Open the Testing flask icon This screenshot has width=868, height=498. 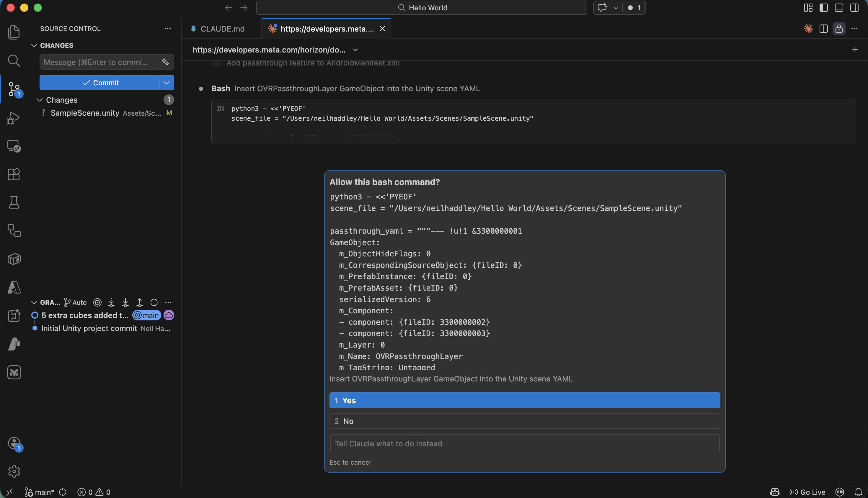pyautogui.click(x=14, y=202)
